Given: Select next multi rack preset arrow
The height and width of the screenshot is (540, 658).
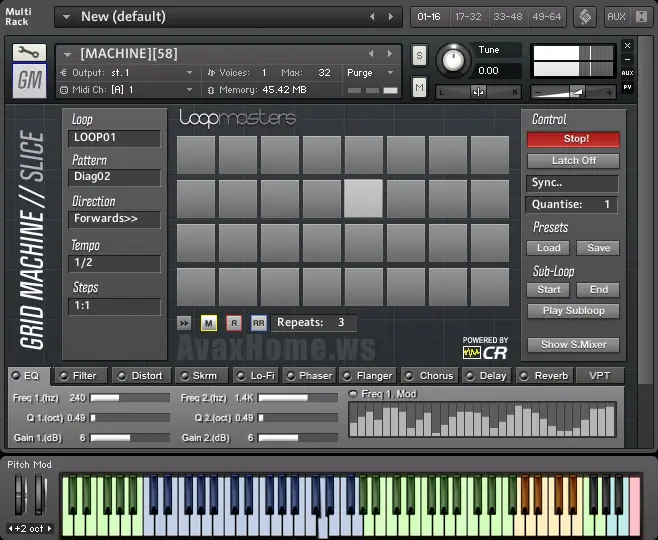Looking at the screenshot, I should click(x=391, y=16).
